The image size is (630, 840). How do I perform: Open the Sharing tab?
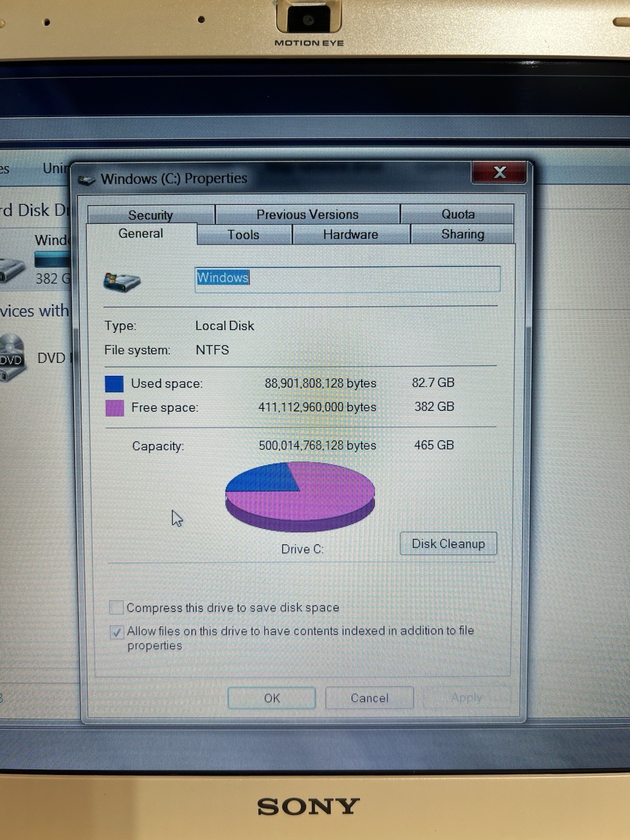click(x=463, y=234)
